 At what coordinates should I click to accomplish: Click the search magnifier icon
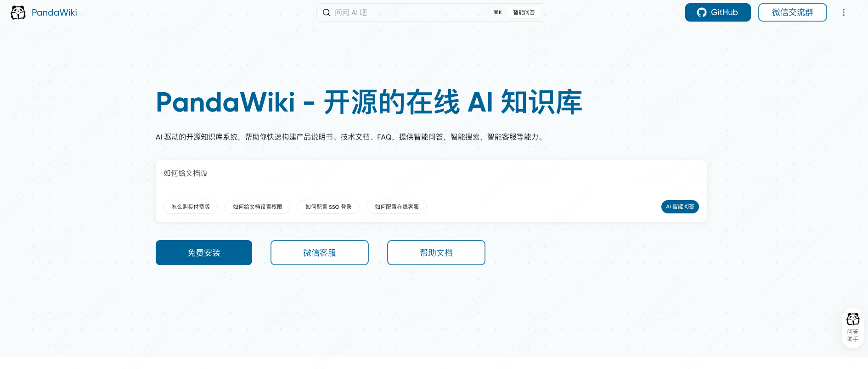pyautogui.click(x=327, y=12)
